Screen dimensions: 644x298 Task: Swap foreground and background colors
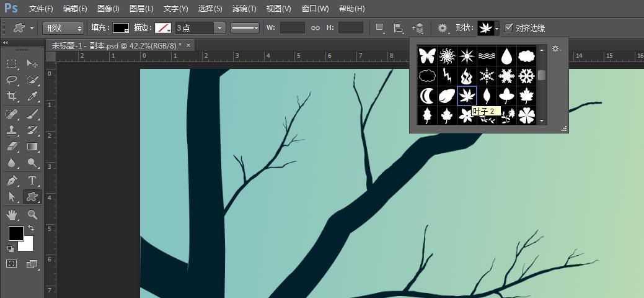[30, 228]
